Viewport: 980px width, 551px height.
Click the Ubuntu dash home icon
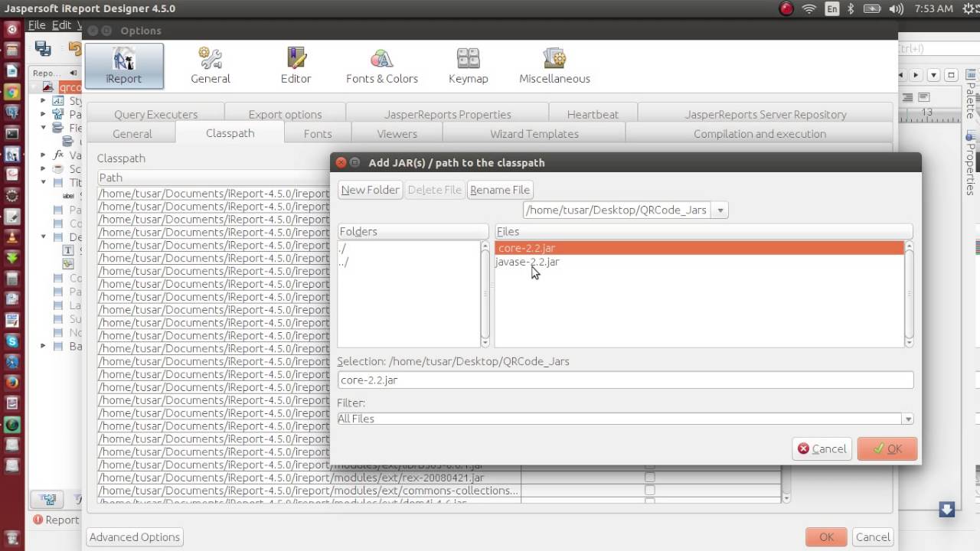pos(11,30)
